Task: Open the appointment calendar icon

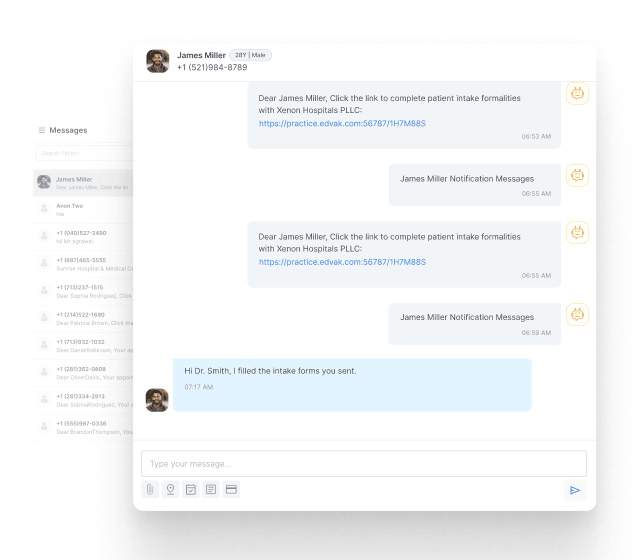Action: (191, 490)
